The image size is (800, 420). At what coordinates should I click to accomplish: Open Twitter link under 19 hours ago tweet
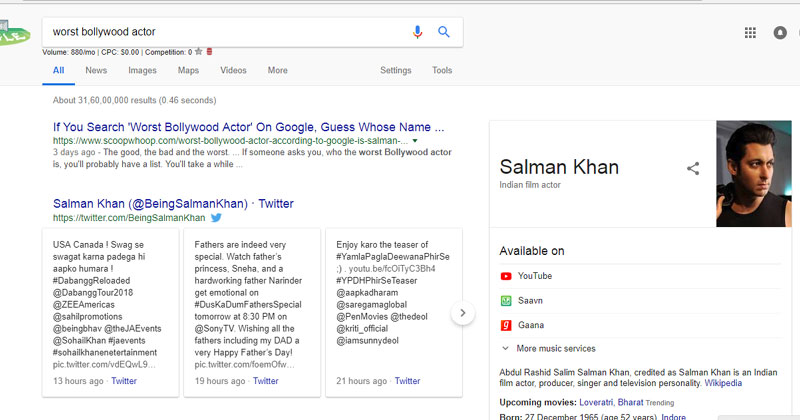[266, 381]
